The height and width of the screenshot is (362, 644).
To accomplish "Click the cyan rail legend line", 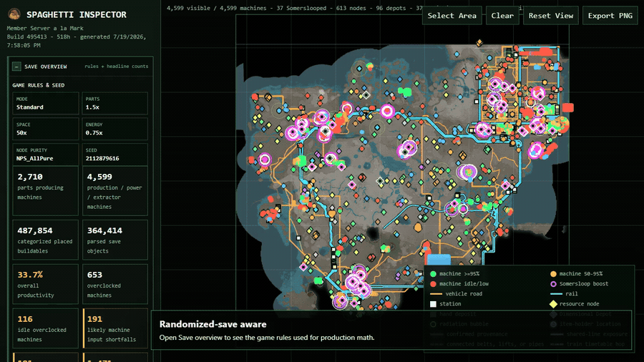I will 556,294.
